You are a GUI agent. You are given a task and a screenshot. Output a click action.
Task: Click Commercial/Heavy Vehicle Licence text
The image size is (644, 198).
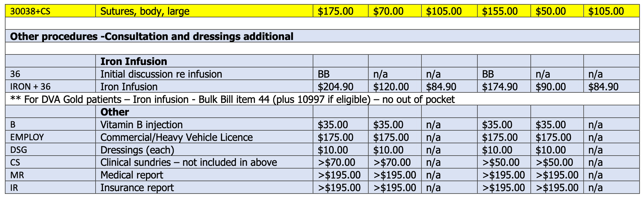(176, 137)
